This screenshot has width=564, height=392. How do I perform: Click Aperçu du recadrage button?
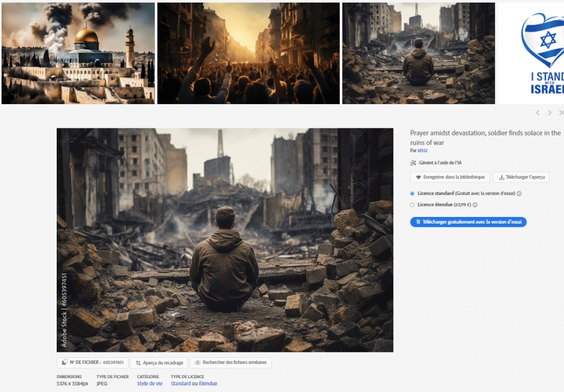pyautogui.click(x=159, y=362)
